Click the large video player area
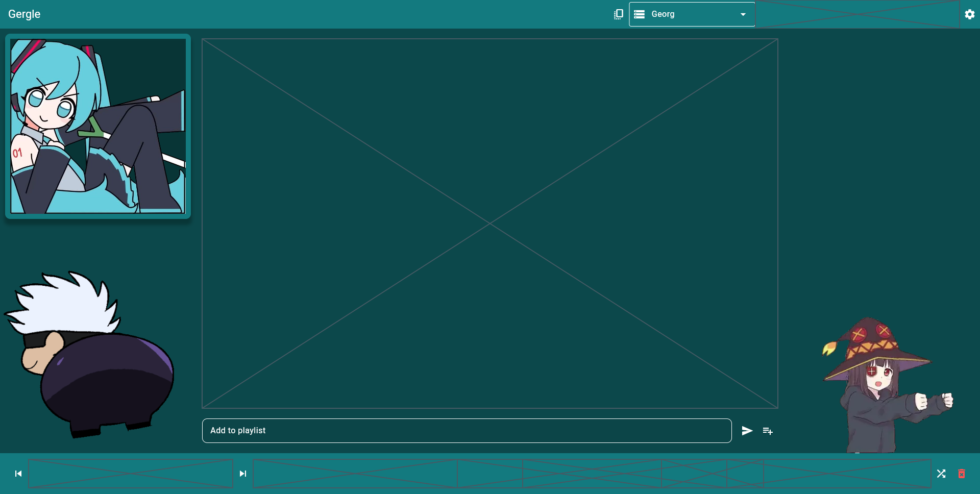980x494 pixels. pos(490,224)
